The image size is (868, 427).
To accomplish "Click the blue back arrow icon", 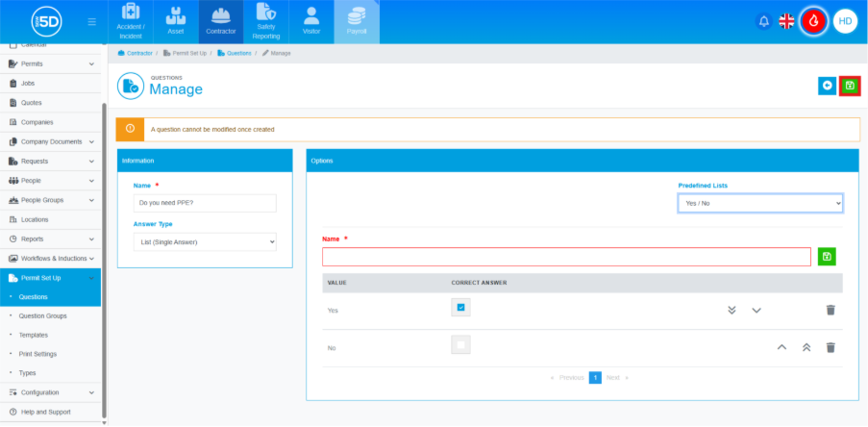I will pos(827,86).
